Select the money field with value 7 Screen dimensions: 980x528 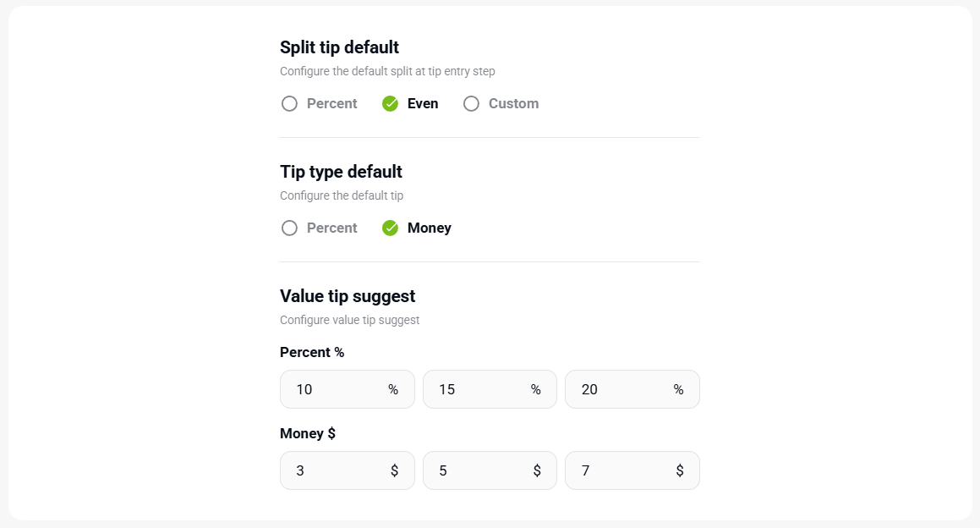620,470
